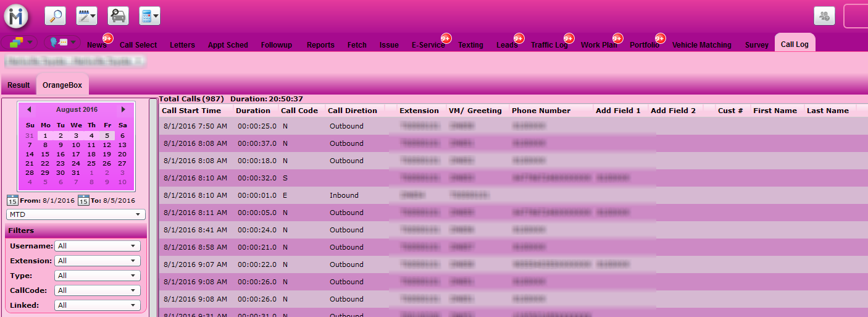Expand the MTD date range dropdown
The width and height of the screenshot is (868, 317).
[76, 214]
